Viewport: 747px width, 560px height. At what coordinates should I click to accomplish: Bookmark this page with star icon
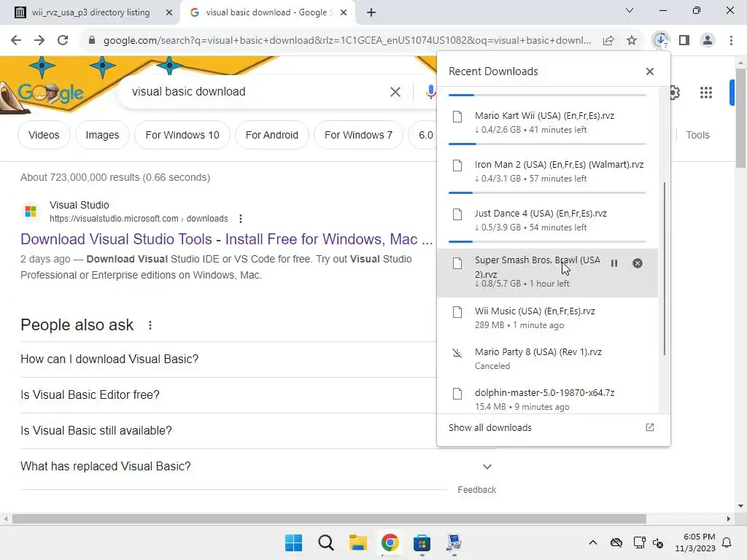(632, 41)
